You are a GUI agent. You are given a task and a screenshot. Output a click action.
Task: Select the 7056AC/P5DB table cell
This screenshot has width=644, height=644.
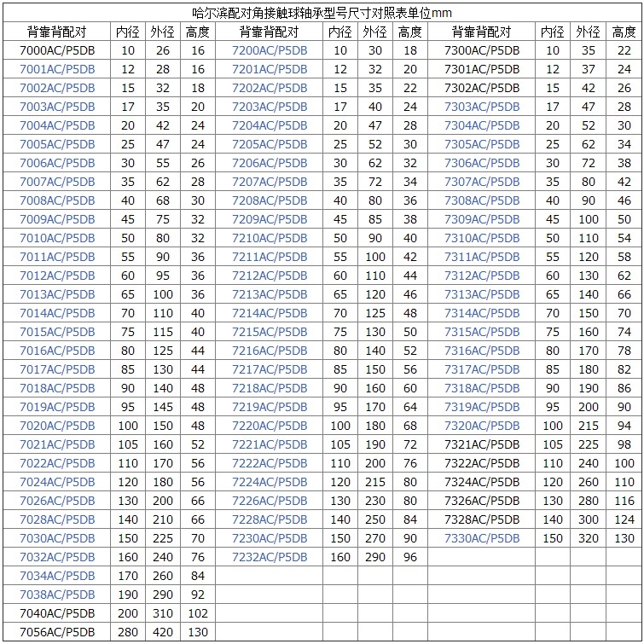tap(57, 632)
